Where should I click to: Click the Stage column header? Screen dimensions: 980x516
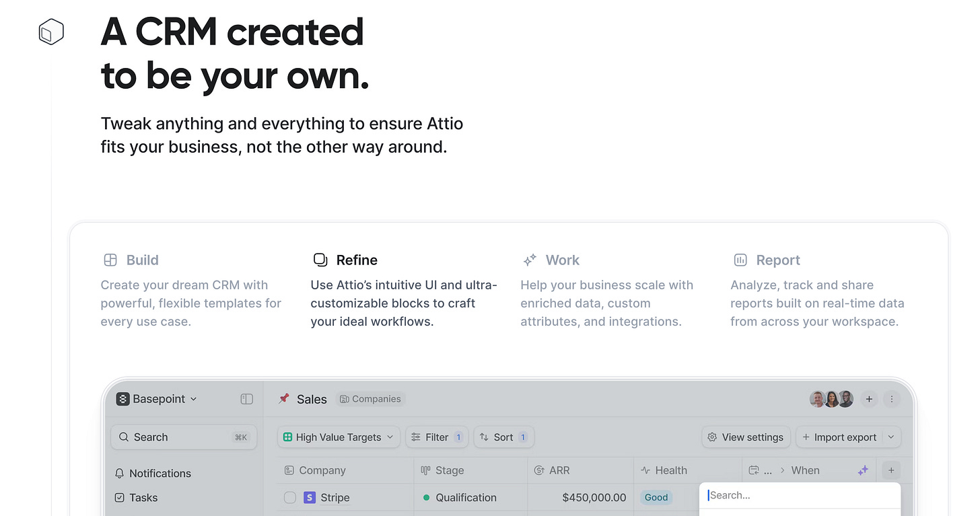(470, 471)
